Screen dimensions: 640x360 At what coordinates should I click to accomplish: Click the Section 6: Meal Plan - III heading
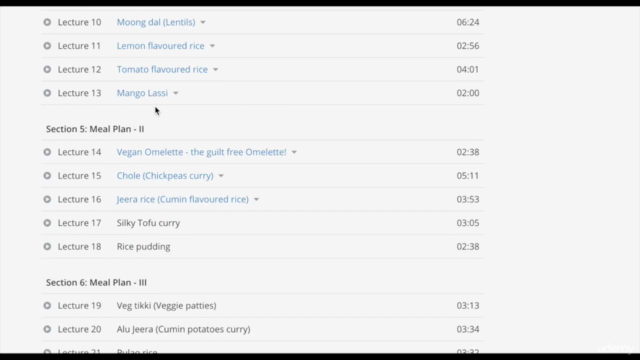(x=96, y=282)
